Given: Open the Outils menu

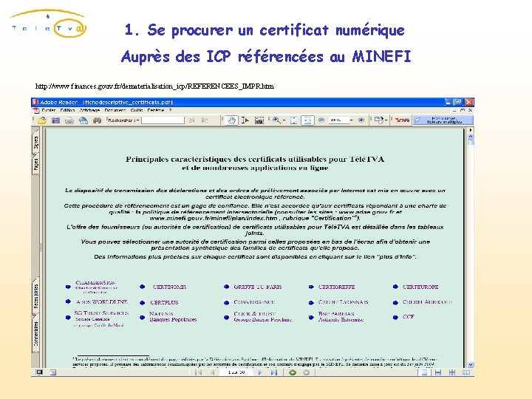Looking at the screenshot, I should tap(137, 110).
